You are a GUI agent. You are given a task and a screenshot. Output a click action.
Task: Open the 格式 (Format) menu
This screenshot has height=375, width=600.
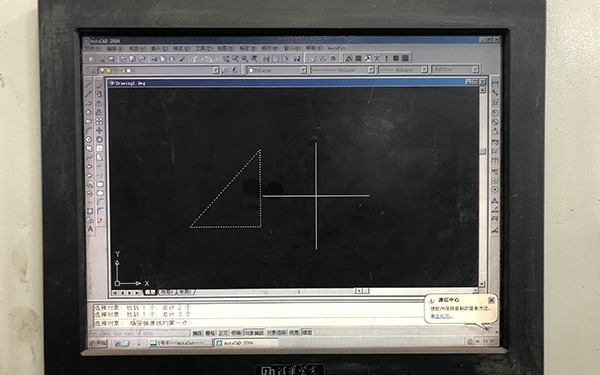[x=181, y=49]
